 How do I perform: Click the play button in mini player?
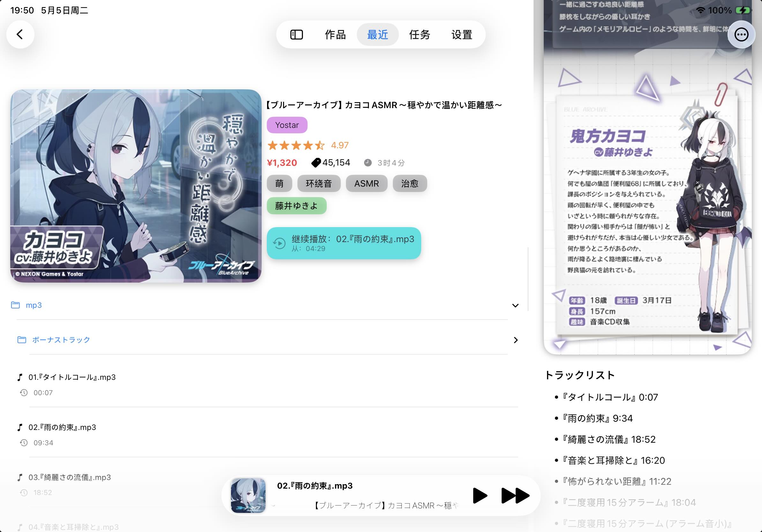click(480, 496)
